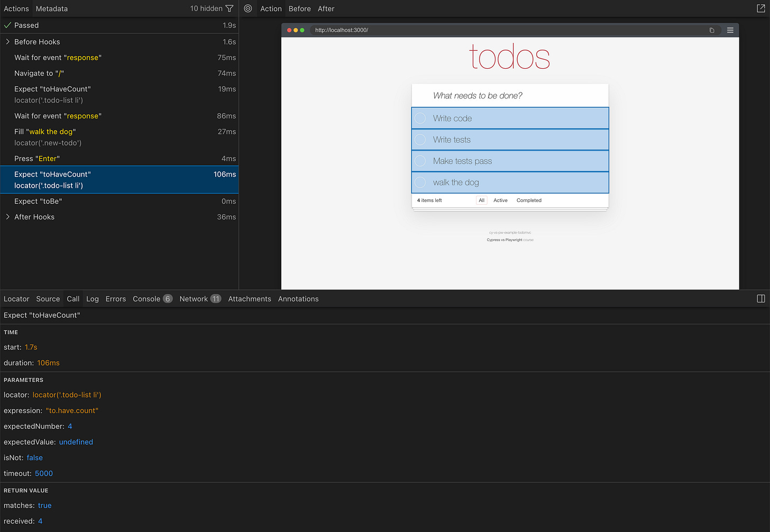Screen dimensions: 770x532
Task: Click the "4 items left" counter
Action: (x=429, y=200)
